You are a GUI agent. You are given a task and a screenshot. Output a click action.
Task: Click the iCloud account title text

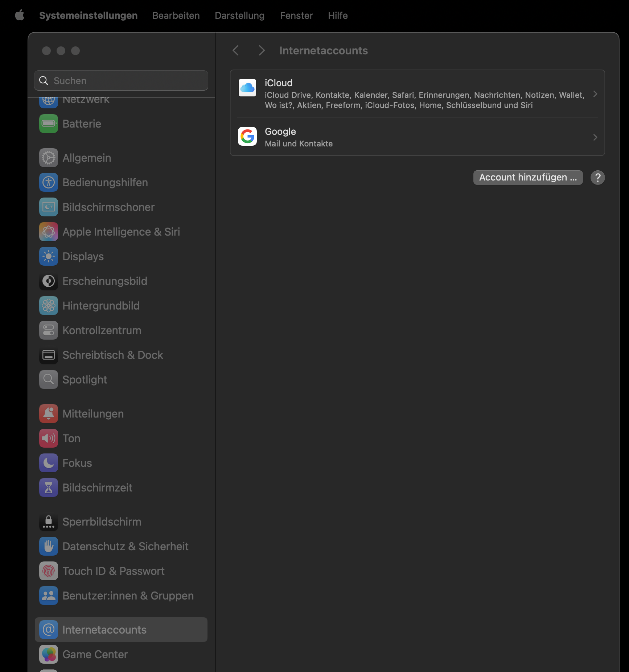279,83
